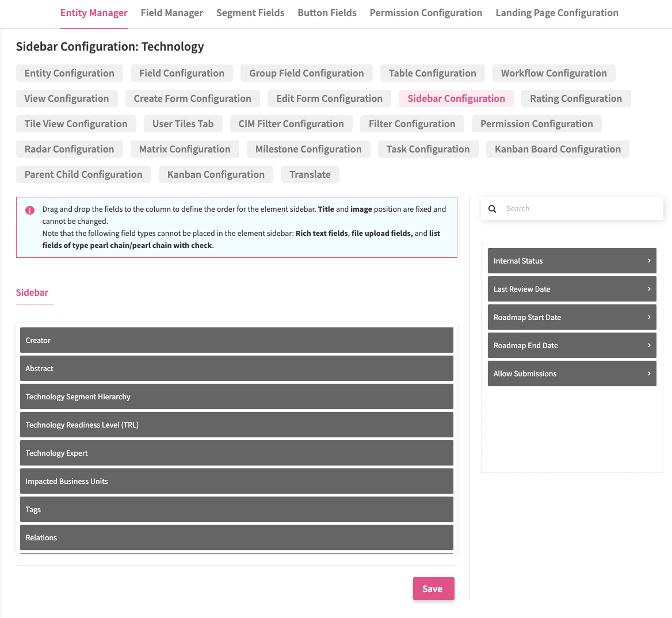Viewport: 672px width, 618px height.
Task: Open the Translate configuration
Action: pyautogui.click(x=310, y=174)
